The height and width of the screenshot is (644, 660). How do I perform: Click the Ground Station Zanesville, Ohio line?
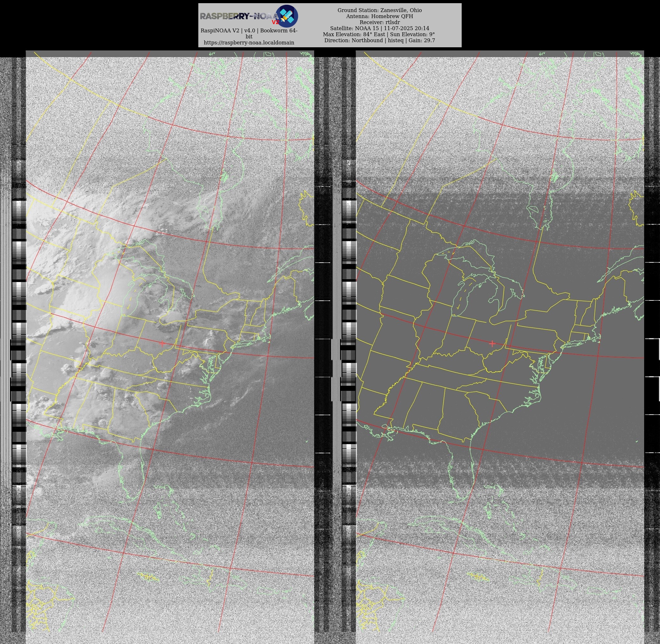[379, 10]
